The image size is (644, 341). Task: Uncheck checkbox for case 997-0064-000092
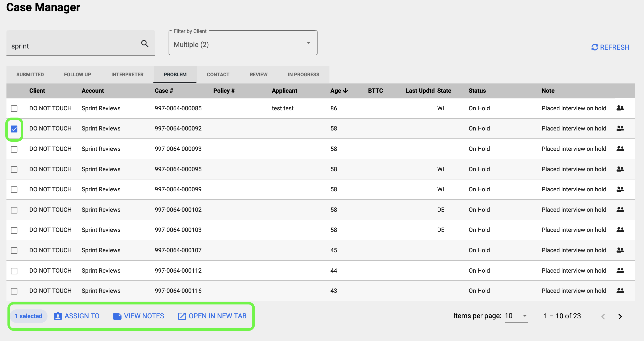[14, 129]
